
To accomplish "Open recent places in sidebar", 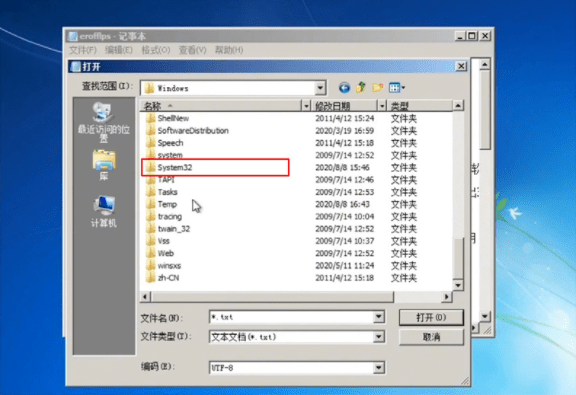I will [x=104, y=122].
